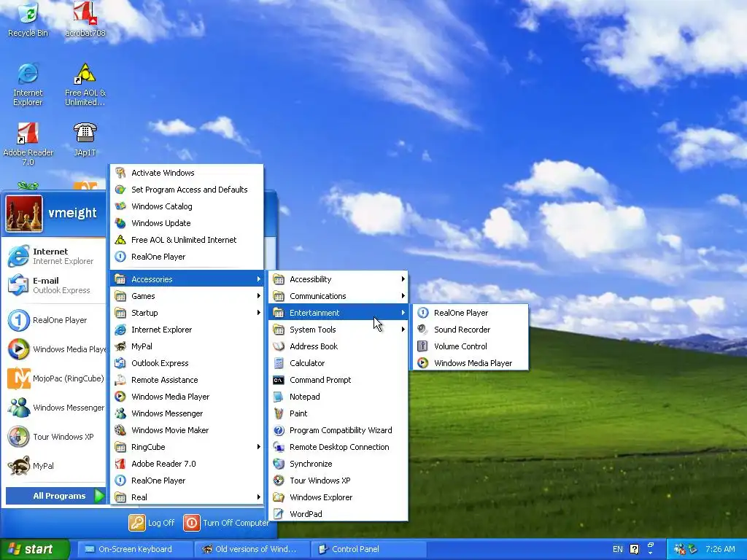Expand the Games submenu
The height and width of the screenshot is (560, 747).
coord(187,296)
